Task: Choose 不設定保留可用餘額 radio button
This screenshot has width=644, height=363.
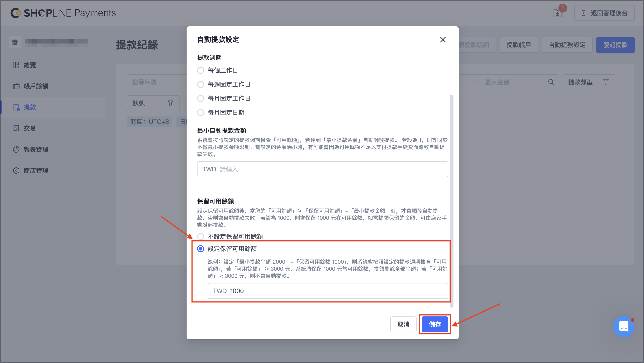Action: click(x=200, y=236)
